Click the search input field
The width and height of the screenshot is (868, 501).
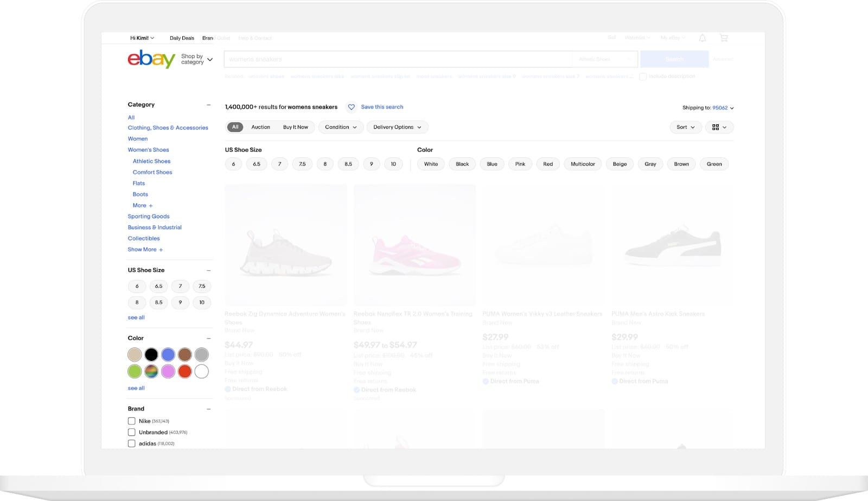pos(398,59)
